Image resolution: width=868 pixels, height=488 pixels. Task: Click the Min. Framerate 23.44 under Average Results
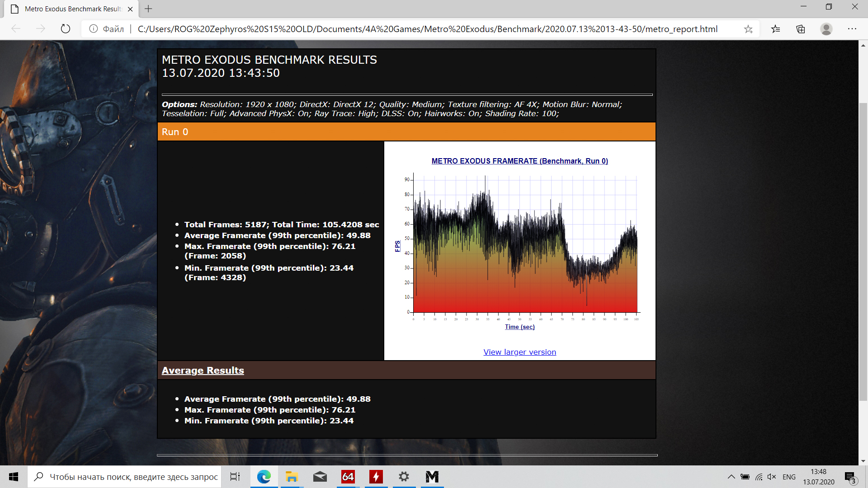point(269,421)
